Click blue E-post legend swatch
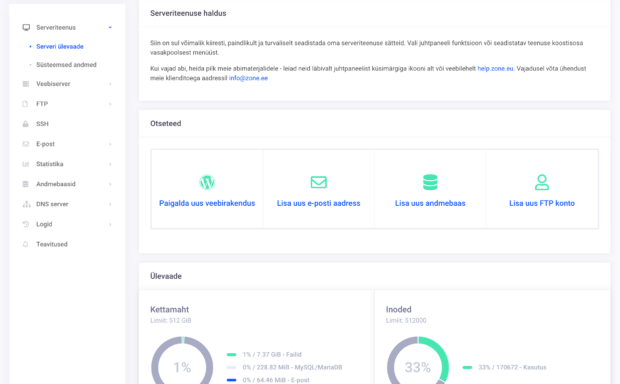The image size is (620, 384). pos(231,380)
